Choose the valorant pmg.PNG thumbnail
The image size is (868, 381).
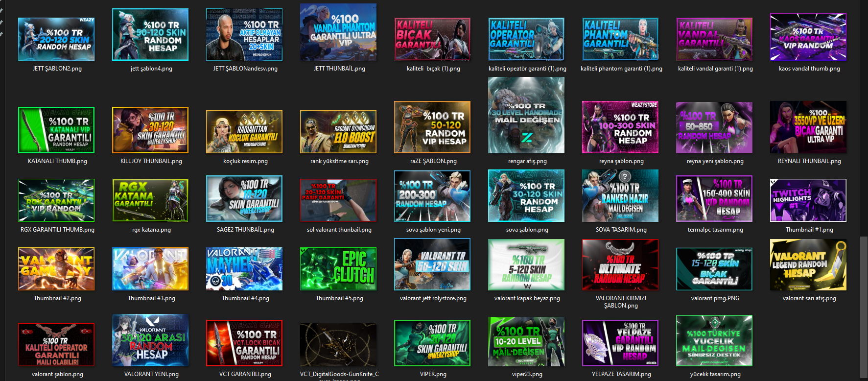tap(714, 269)
